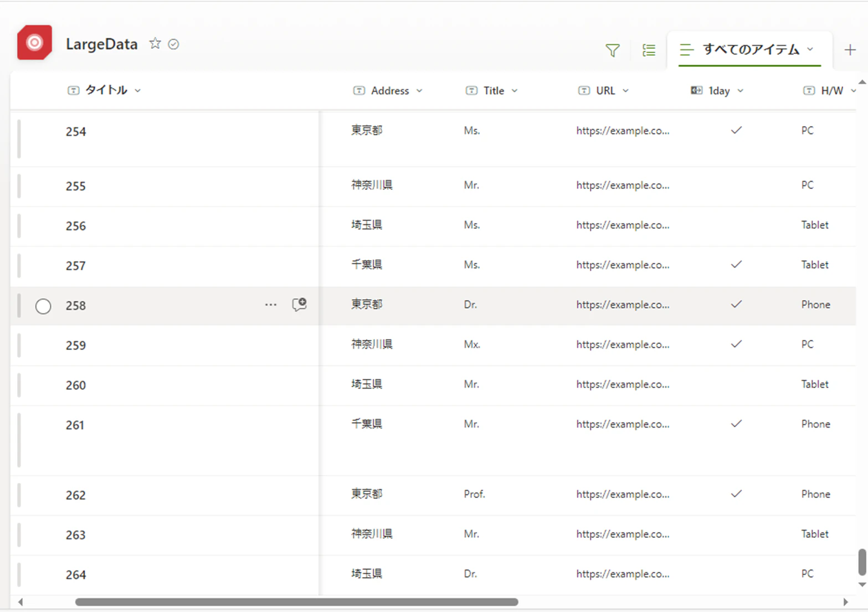Click the saved status checkmark icon

[x=173, y=44]
